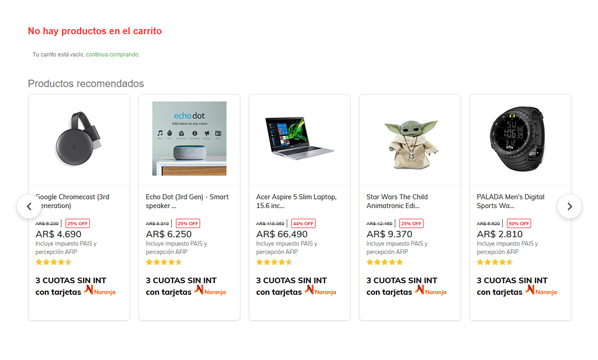Click the AR$ 9.370 price
The image size is (598, 360).
[389, 234]
